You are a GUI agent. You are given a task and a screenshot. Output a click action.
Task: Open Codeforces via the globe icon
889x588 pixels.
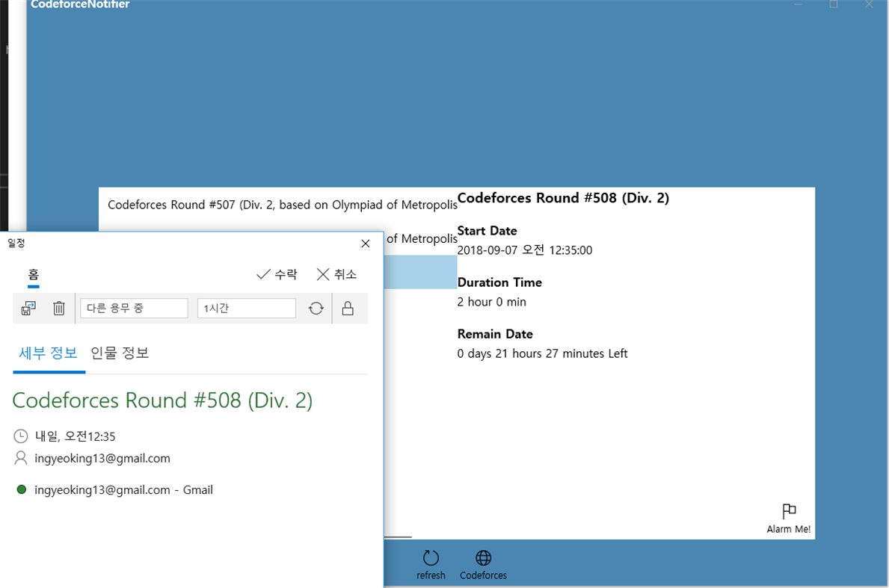pyautogui.click(x=483, y=557)
